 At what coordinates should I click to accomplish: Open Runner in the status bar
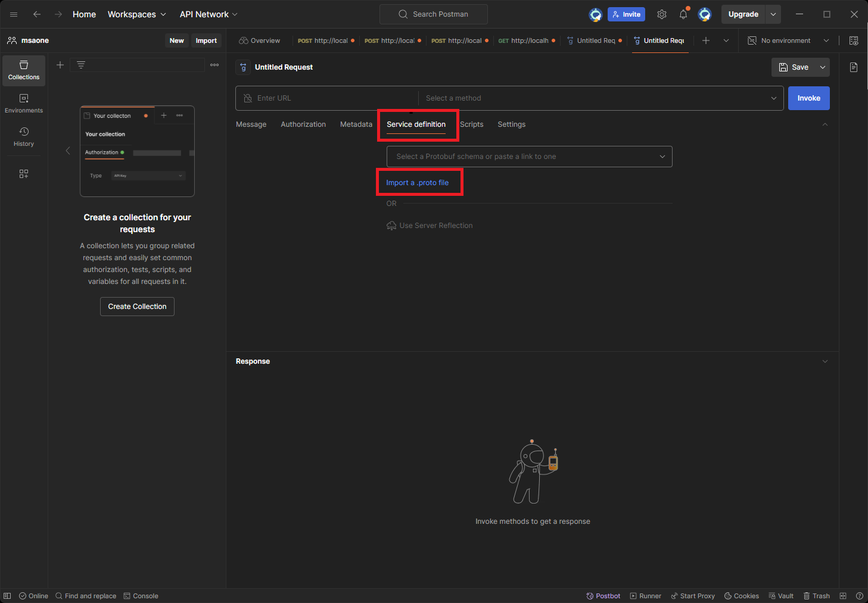click(646, 596)
